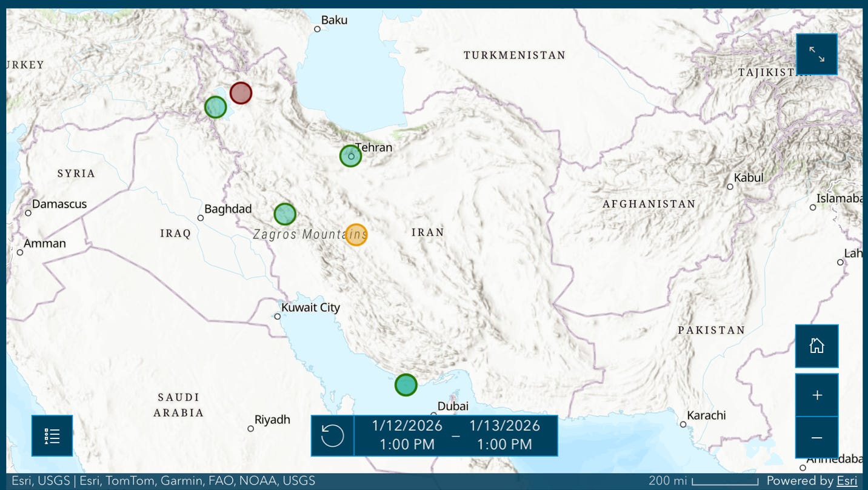The width and height of the screenshot is (868, 490).
Task: Click the Riyadh city label
Action: click(x=272, y=420)
